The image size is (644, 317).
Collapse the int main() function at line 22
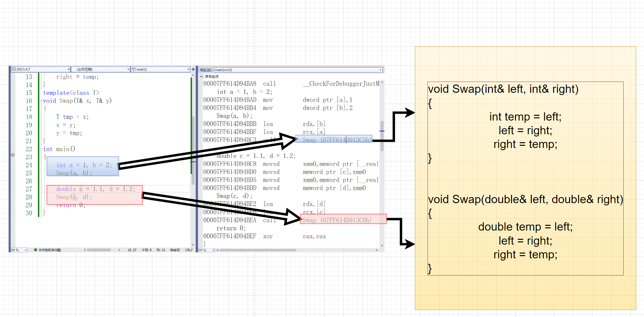(x=41, y=149)
